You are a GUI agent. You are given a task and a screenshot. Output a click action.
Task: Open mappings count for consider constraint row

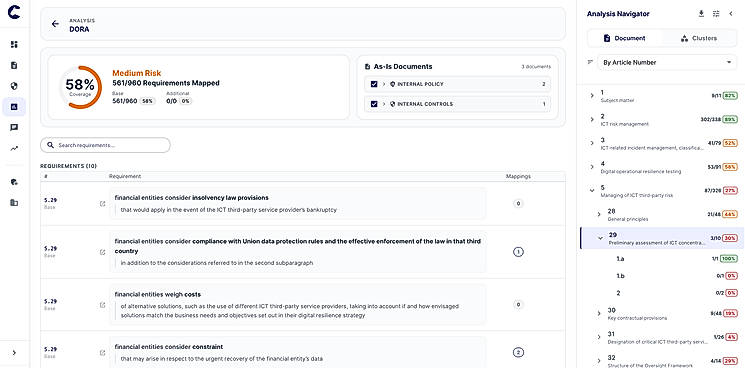518,353
